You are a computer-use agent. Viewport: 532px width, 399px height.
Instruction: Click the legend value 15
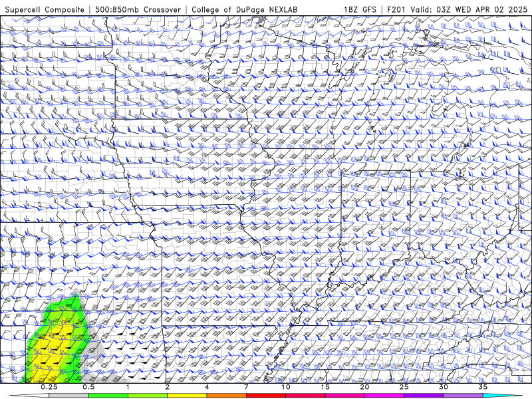325,387
